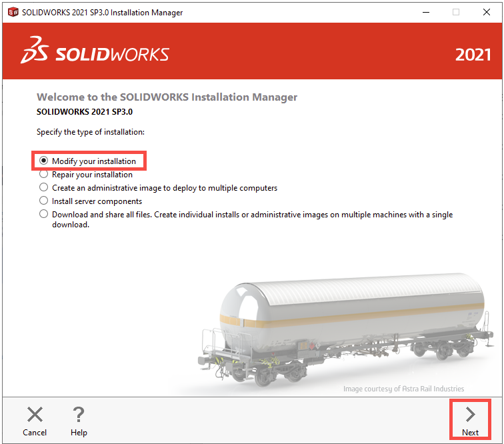The width and height of the screenshot is (504, 444).
Task: Click the window title bar text
Action: tap(103, 12)
